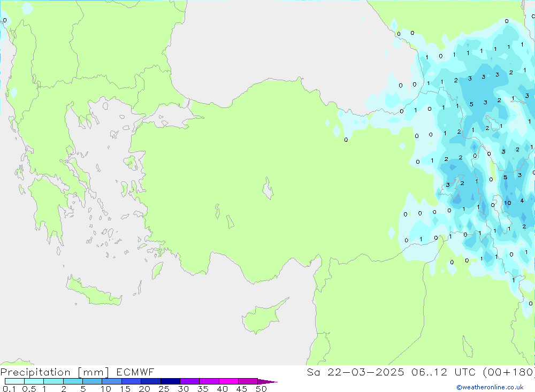Click the 10–15 mm legend color swatch
The image size is (535, 392).
[112, 381]
